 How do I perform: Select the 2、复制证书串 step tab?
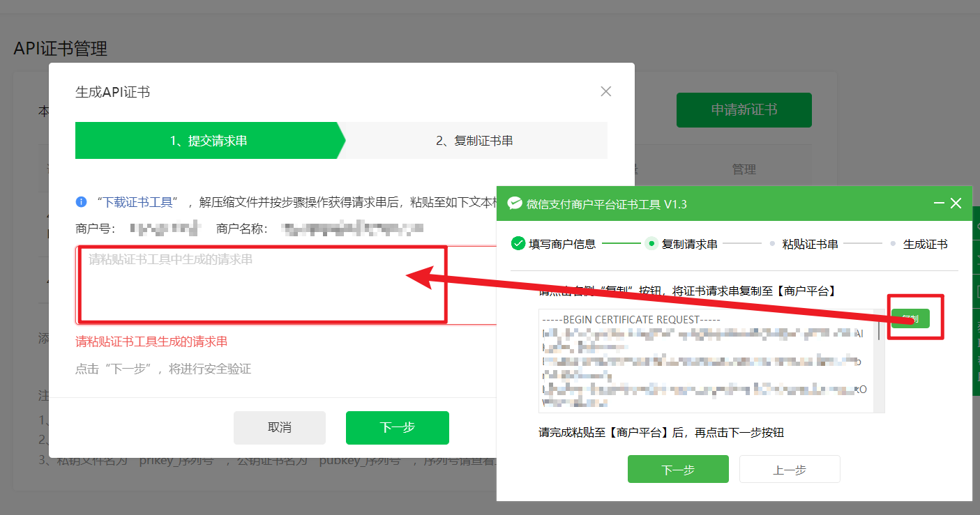point(474,141)
